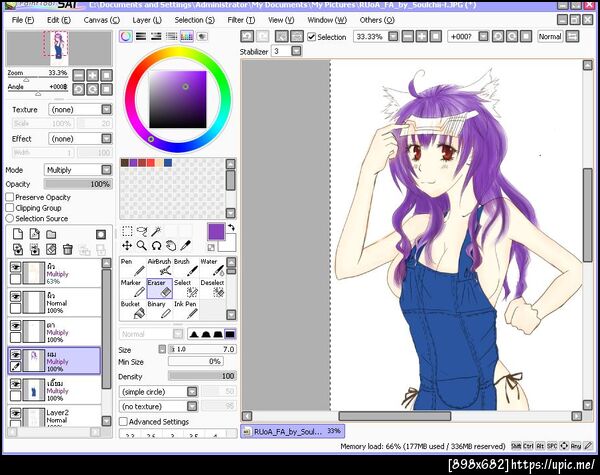Select the Select brush tool
Viewport: 600px width, 475px height.
click(x=186, y=288)
